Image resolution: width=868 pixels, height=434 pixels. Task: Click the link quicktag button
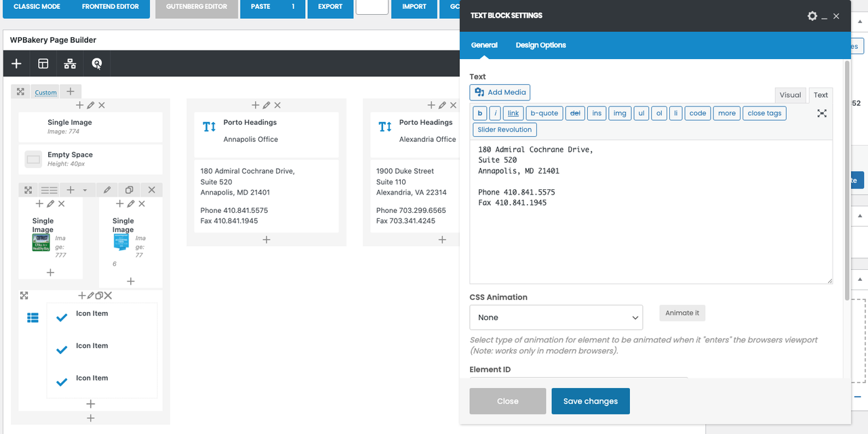click(513, 113)
